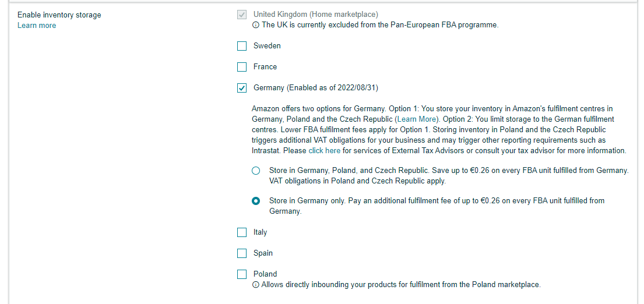Tick the Sweden checkbox

click(x=242, y=46)
